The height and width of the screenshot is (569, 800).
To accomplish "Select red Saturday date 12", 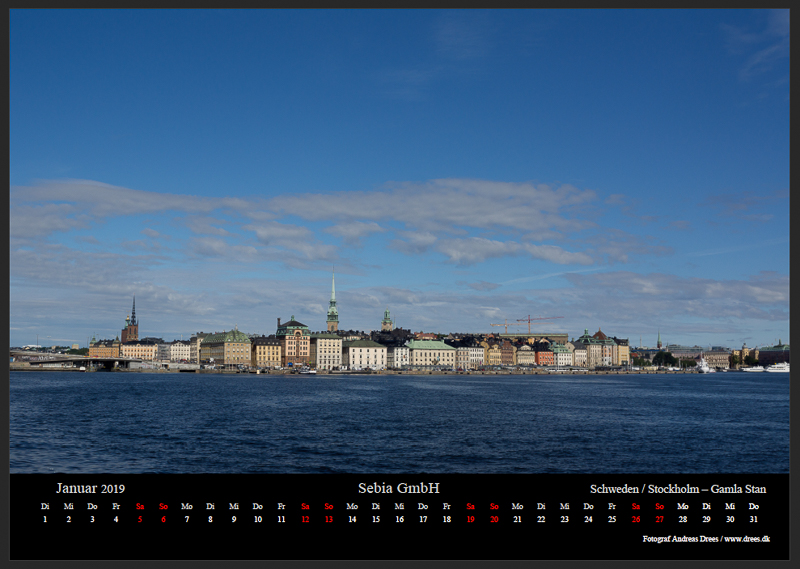I will click(305, 519).
